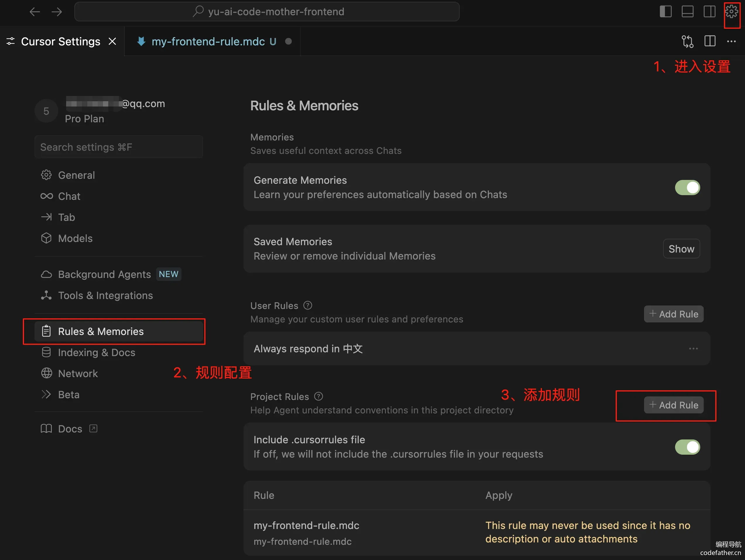The width and height of the screenshot is (745, 560).
Task: Open General settings section
Action: [x=119, y=175]
